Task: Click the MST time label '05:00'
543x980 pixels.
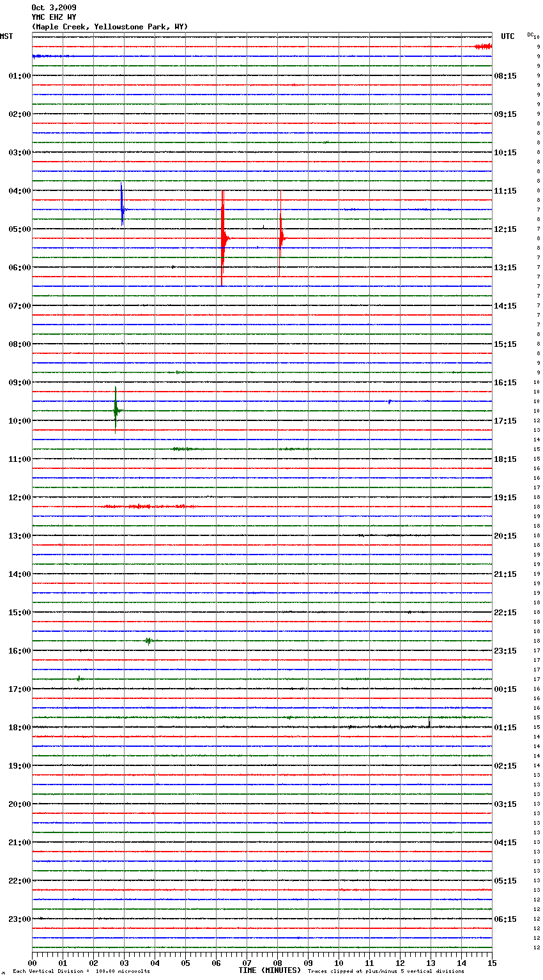Action: click(x=20, y=229)
